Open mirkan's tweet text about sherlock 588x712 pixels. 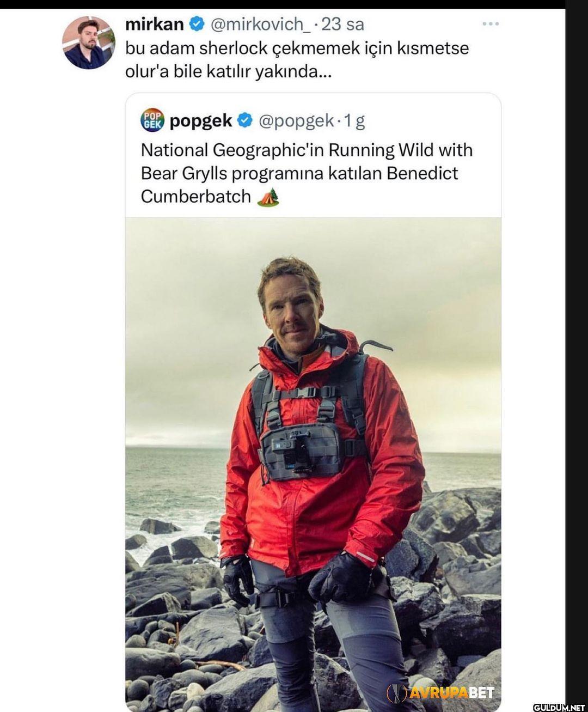pos(297,60)
